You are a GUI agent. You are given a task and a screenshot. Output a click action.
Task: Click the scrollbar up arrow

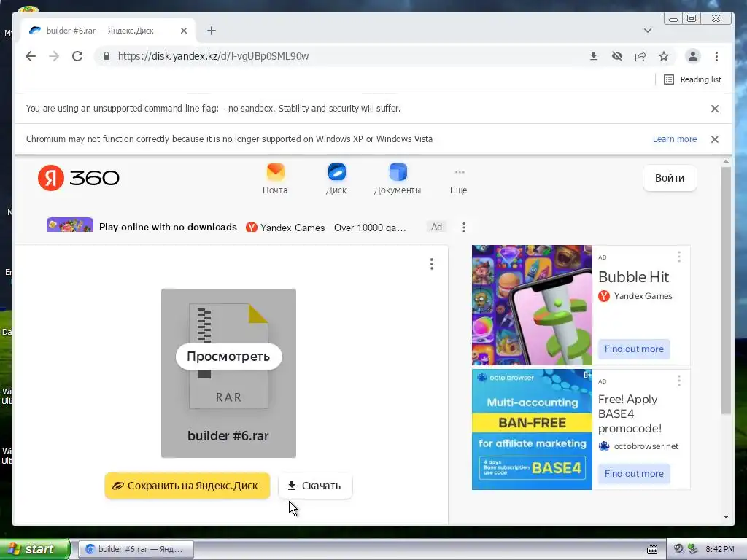pos(726,162)
